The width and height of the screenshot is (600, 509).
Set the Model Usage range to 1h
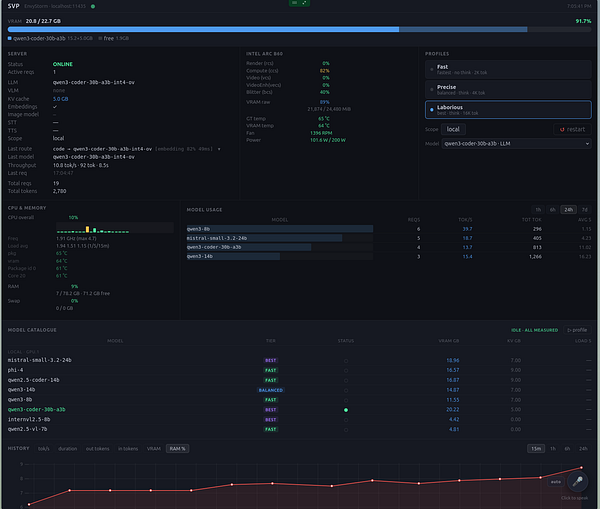tap(538, 210)
